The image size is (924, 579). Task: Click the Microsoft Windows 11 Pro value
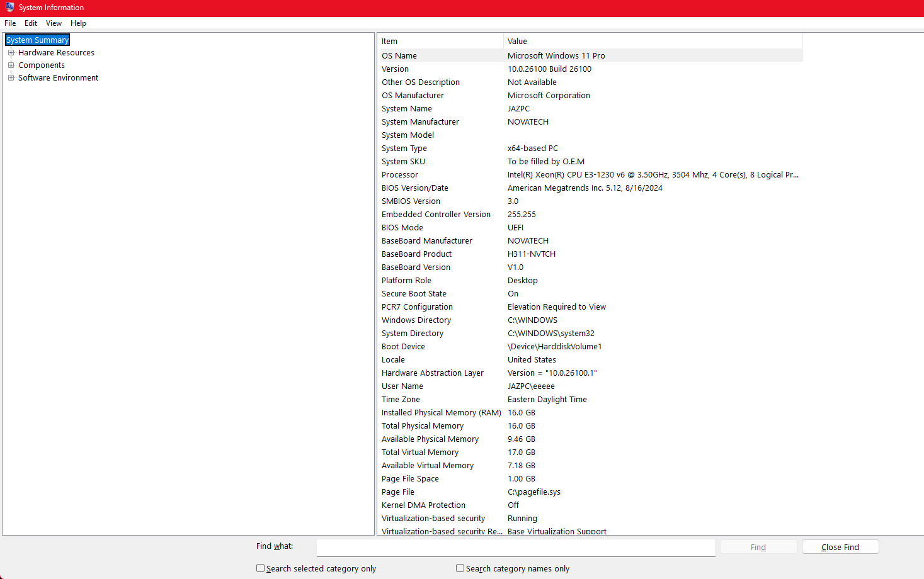pyautogui.click(x=556, y=55)
